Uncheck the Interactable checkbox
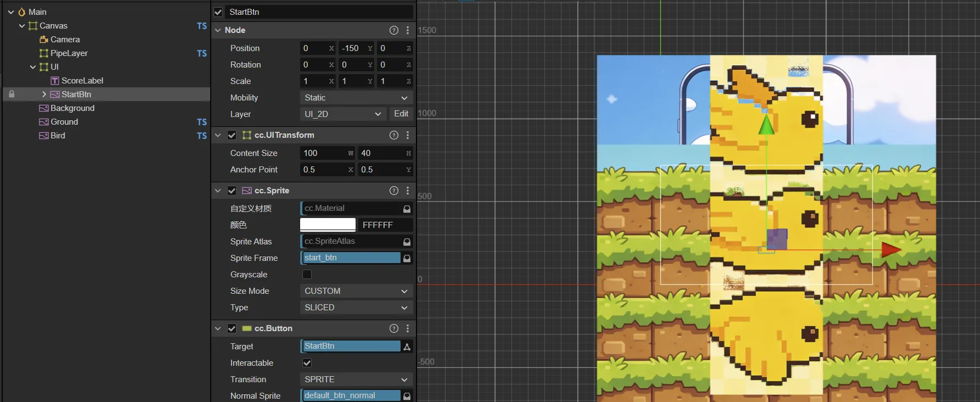 (307, 363)
